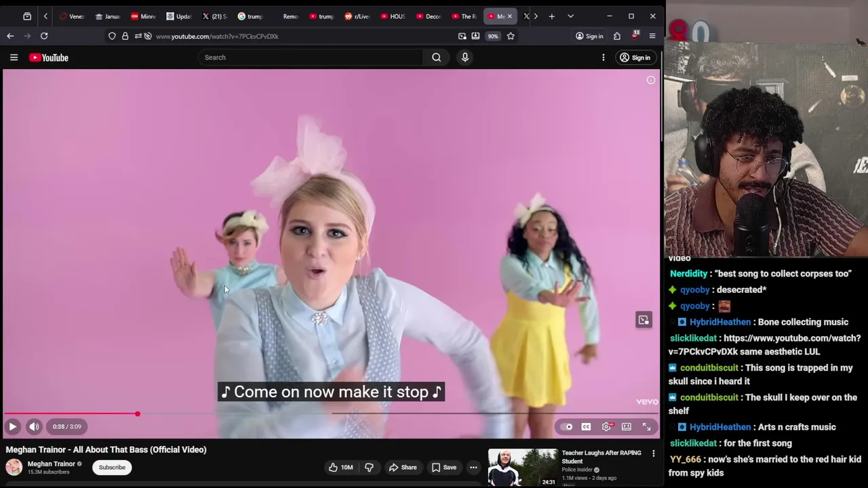
Task: Switch to the Minne CNN tab
Action: 143,16
